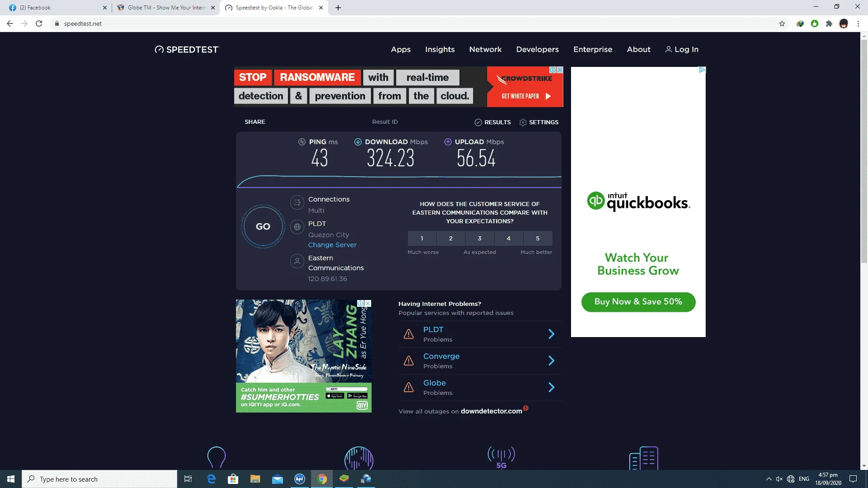Reload the speedtest.net page
Image resolution: width=868 pixels, height=488 pixels.
coord(39,23)
